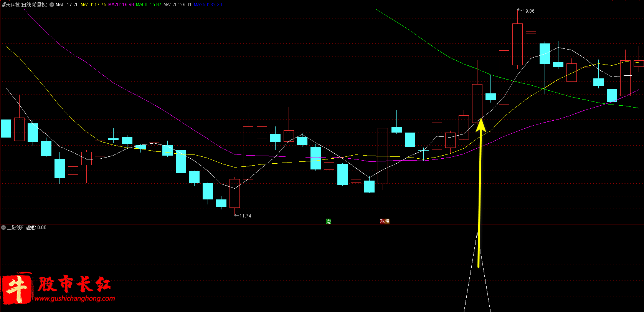Screen dimensions: 644x312
Task: Select the MA5: 17.26 label
Action: click(x=67, y=5)
